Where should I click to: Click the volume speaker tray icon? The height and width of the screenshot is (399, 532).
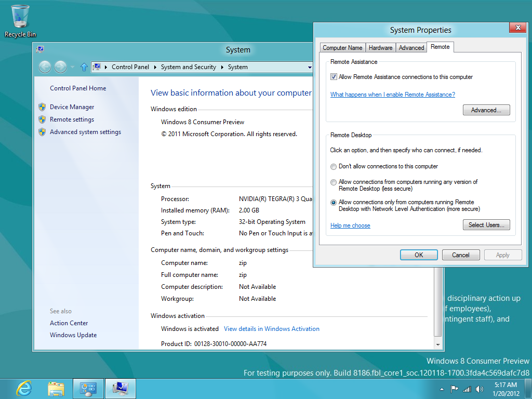[479, 389]
